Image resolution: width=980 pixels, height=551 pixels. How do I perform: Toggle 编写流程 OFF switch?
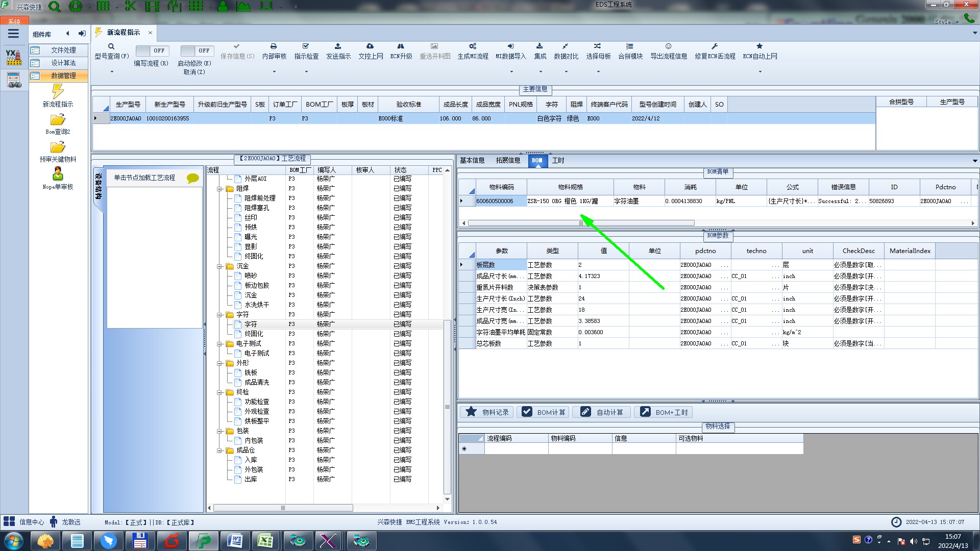pyautogui.click(x=152, y=51)
